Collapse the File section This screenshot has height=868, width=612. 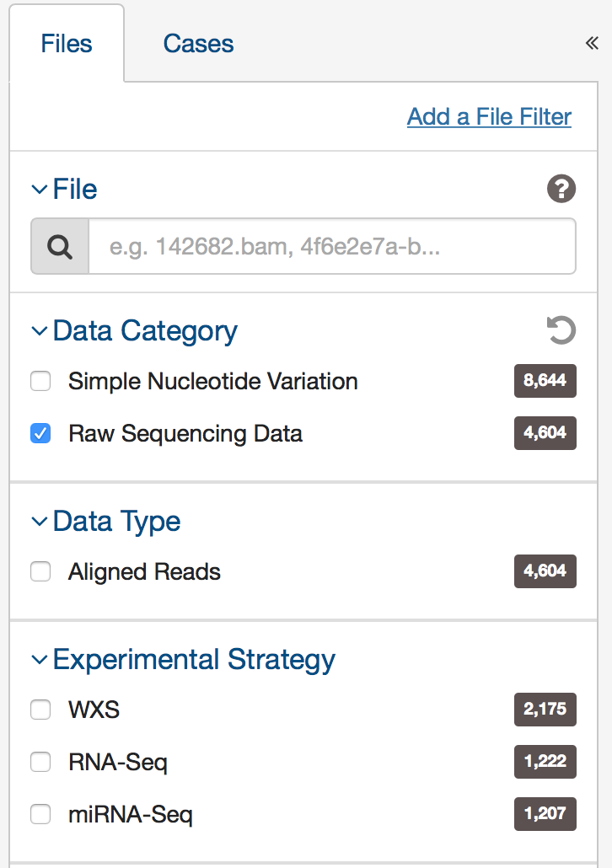pyautogui.click(x=39, y=189)
